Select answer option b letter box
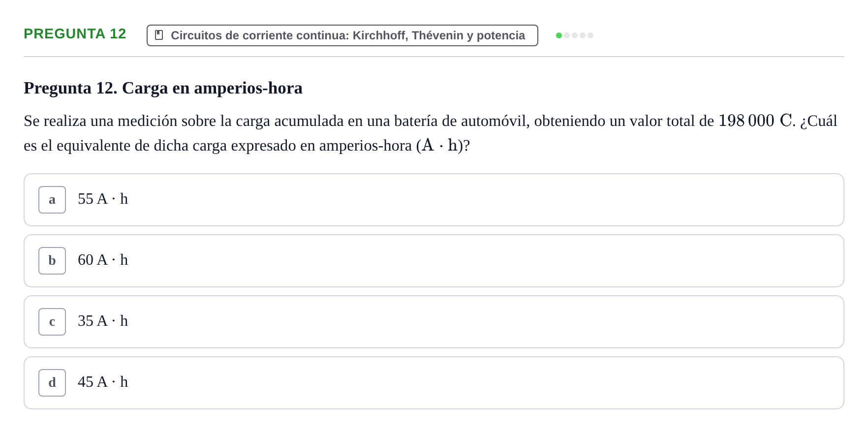Viewport: 868px width, 434px height. click(x=52, y=261)
